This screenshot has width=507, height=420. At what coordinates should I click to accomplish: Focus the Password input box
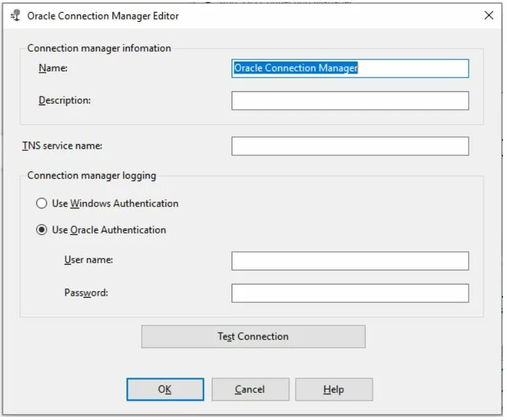350,294
